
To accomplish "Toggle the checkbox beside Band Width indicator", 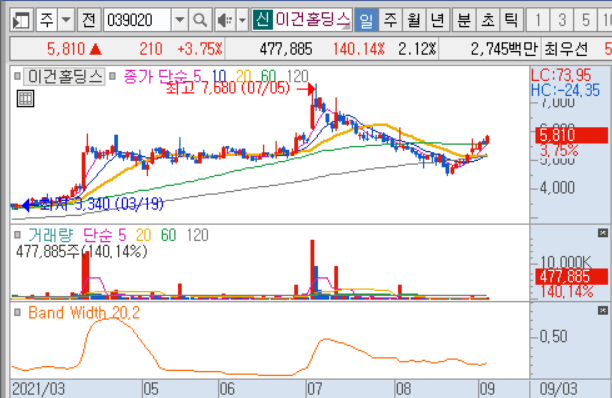I will 17,312.
